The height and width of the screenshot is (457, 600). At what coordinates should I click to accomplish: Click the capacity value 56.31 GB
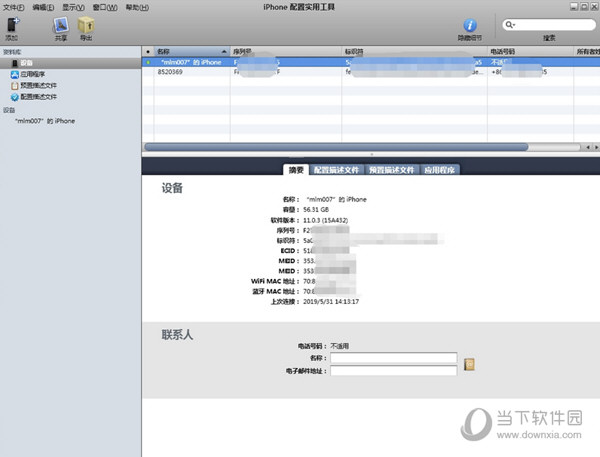pos(316,210)
